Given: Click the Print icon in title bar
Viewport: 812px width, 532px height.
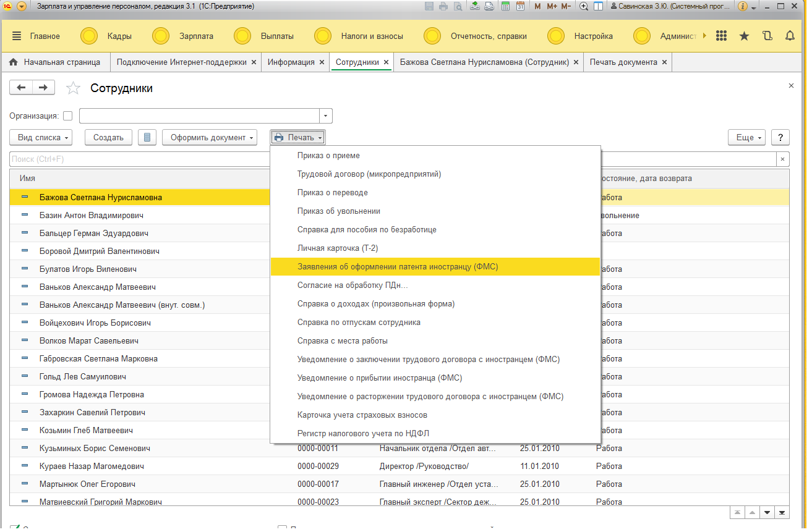Looking at the screenshot, I should tap(443, 6).
